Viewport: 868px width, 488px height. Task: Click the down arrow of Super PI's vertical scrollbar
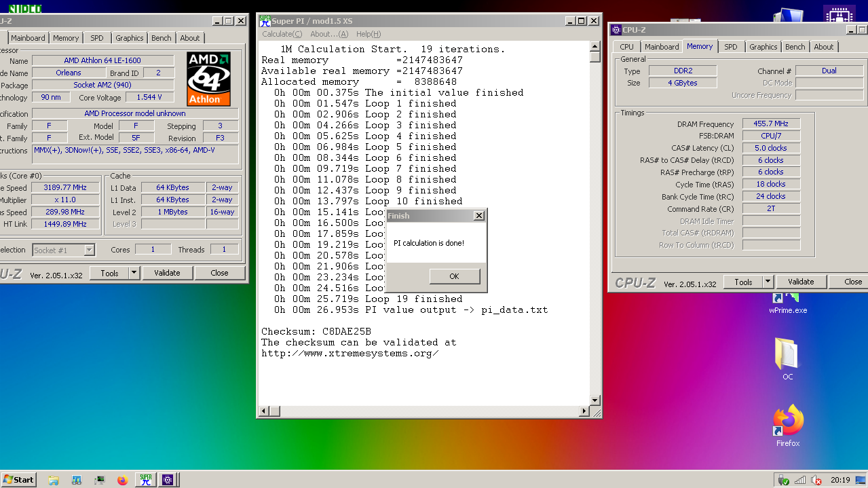click(595, 400)
